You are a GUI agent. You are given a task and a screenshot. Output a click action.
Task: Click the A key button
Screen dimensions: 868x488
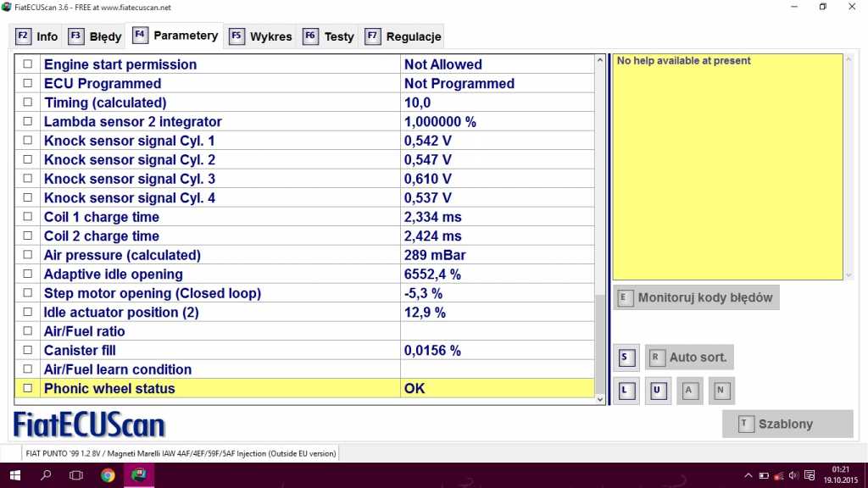point(689,391)
